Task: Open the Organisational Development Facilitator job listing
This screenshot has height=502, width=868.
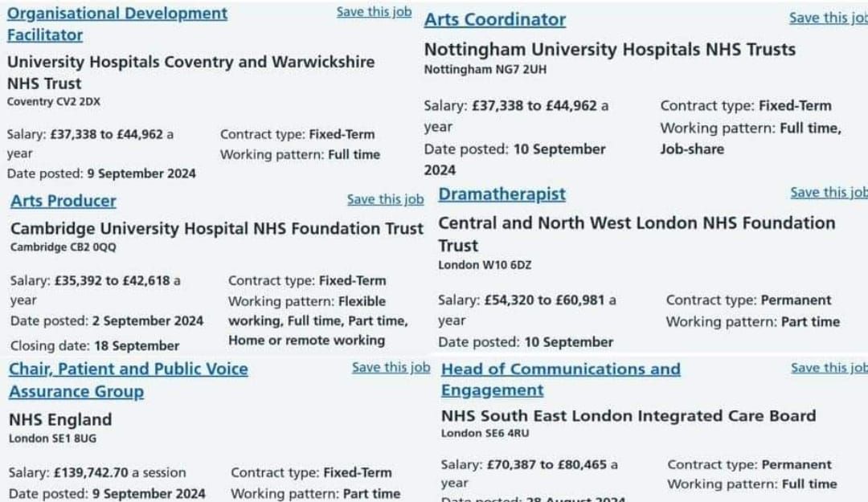Action: [x=117, y=14]
